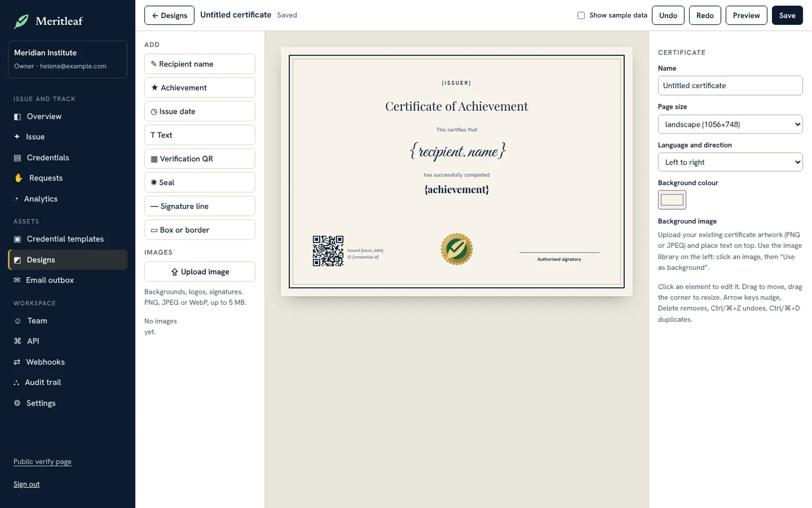
Task: Select {recipient.name} text on certificate
Action: 458,152
